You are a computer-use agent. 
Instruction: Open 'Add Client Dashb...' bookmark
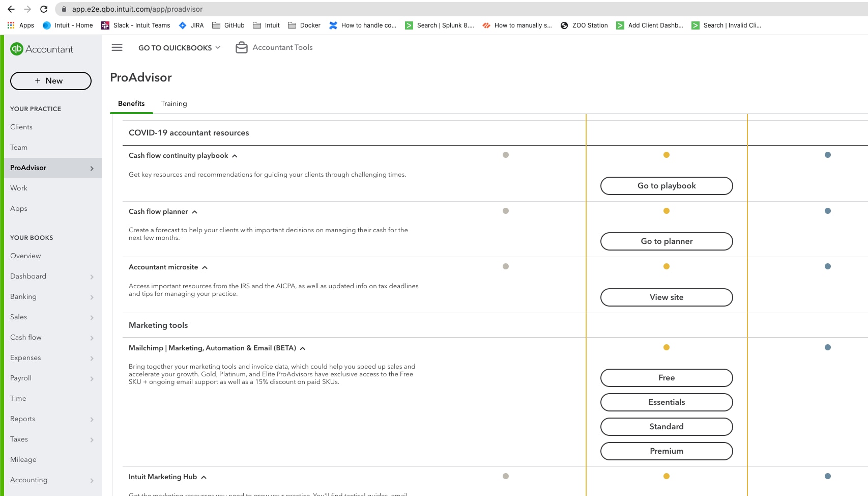(x=650, y=25)
